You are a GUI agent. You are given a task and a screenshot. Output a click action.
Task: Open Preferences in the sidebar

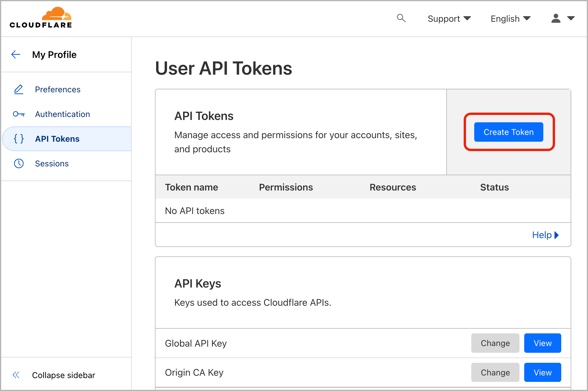tap(58, 89)
